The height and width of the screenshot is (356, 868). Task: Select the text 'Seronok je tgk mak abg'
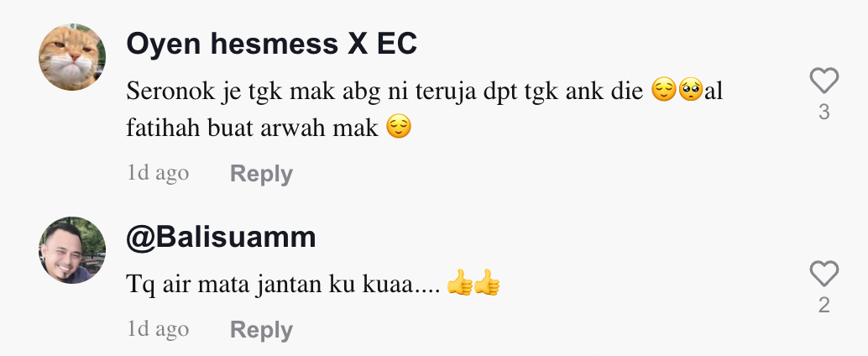(x=254, y=92)
